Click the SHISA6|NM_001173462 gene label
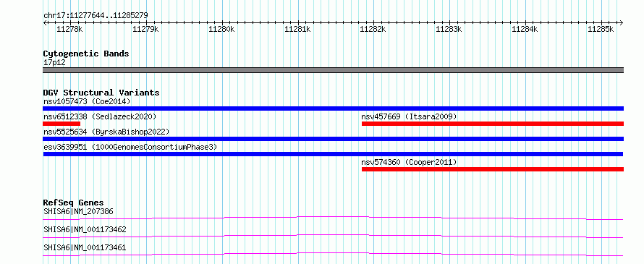The width and height of the screenshot is (644, 264). [x=85, y=230]
